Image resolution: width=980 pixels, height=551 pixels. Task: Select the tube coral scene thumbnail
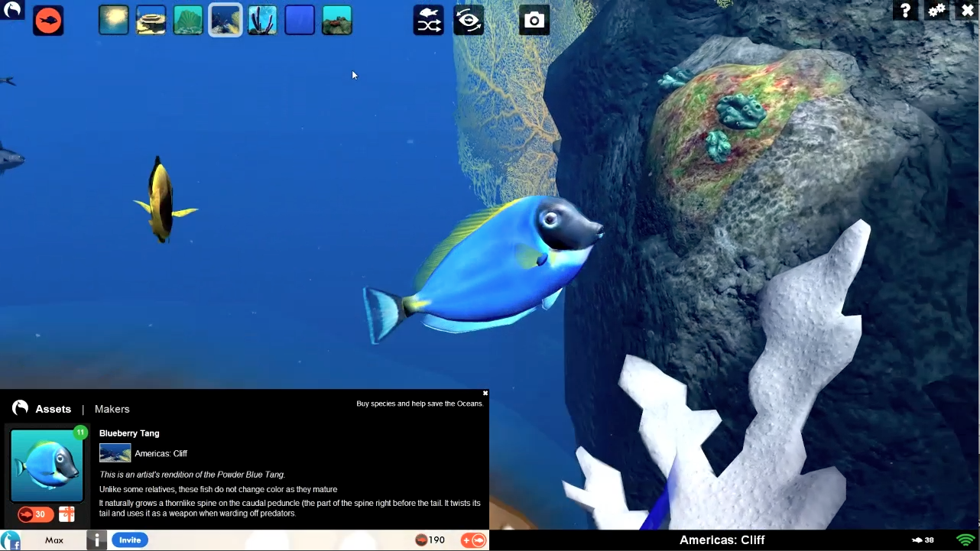coord(262,21)
